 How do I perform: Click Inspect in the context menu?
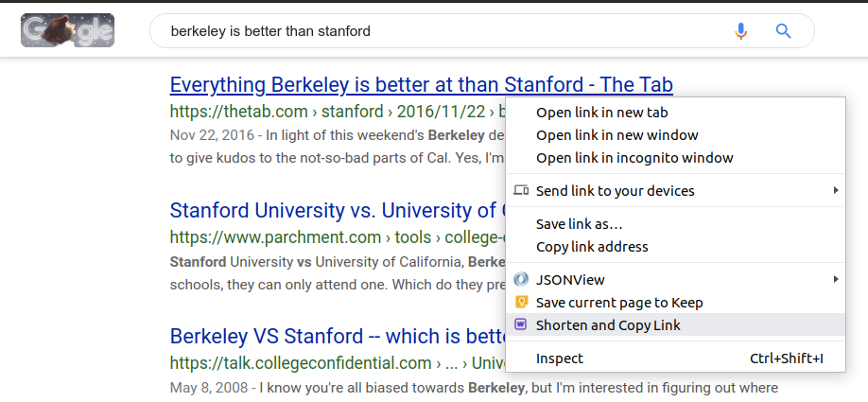click(x=560, y=358)
